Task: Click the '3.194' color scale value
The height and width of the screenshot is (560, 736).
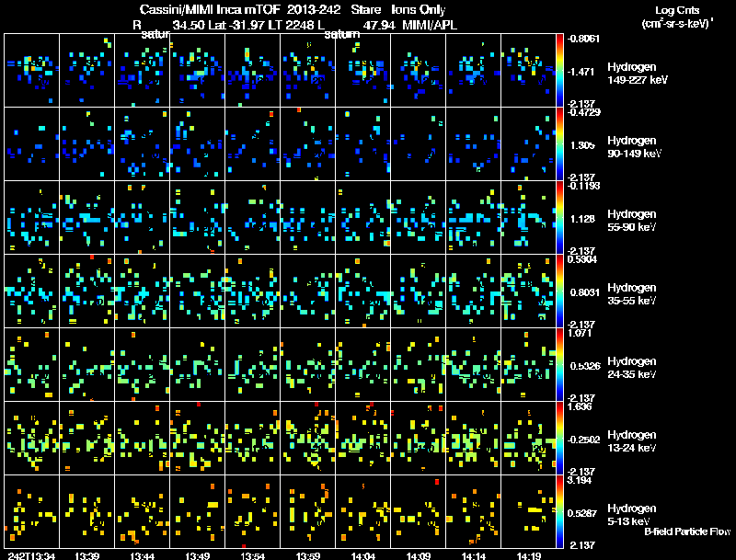Action: tap(580, 480)
